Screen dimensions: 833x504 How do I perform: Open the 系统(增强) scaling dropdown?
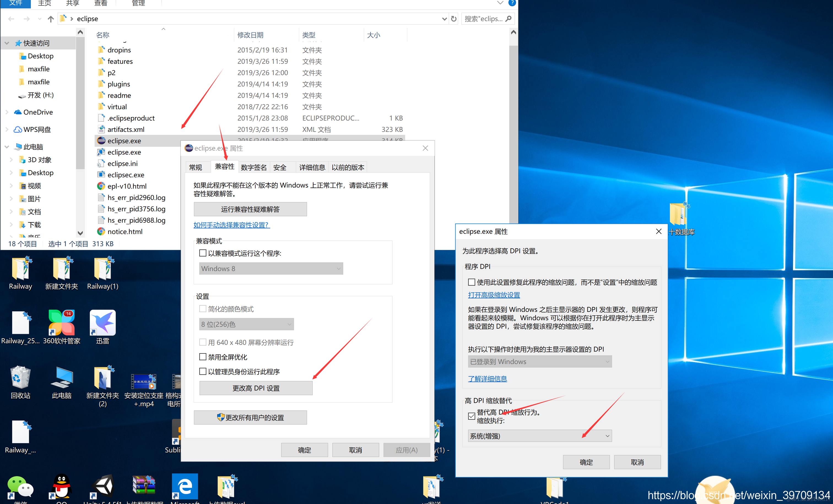click(x=540, y=436)
